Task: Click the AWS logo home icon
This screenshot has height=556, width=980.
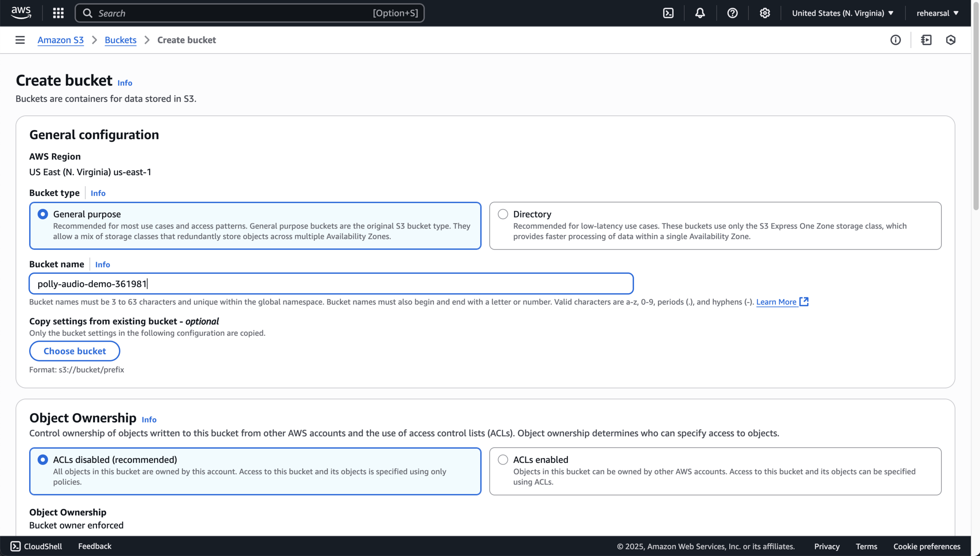Action: [x=21, y=13]
